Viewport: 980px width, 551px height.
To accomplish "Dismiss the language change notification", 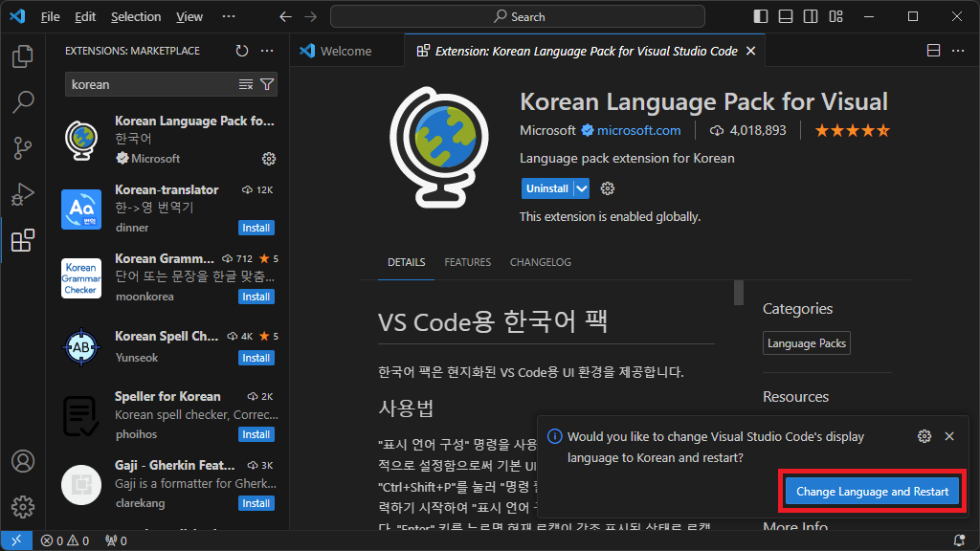I will 949,436.
